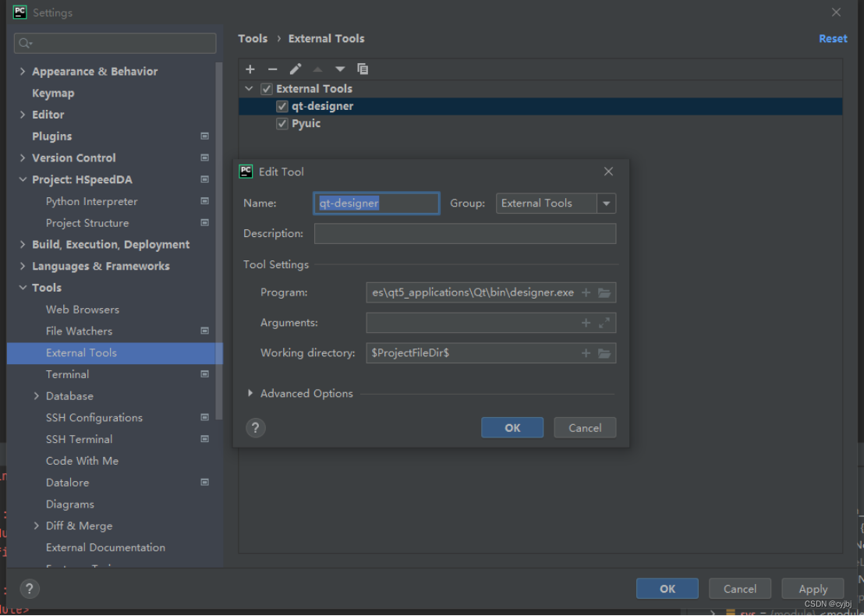Screen dimensions: 864x616
Task: Collapse Project: HSpeedDA node
Action: (x=23, y=179)
